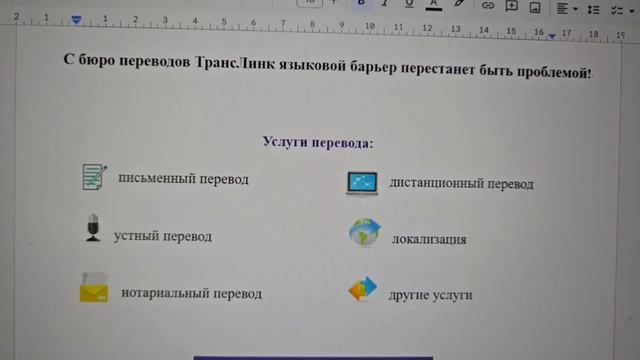Click the right indent marker on ruler
The width and height of the screenshot is (640, 360).
(552, 36)
